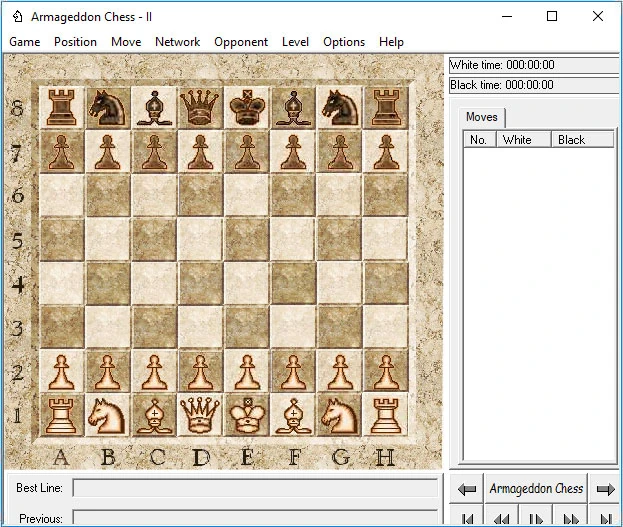623x527 pixels.
Task: Select the white bishop on C1
Action: [x=155, y=416]
